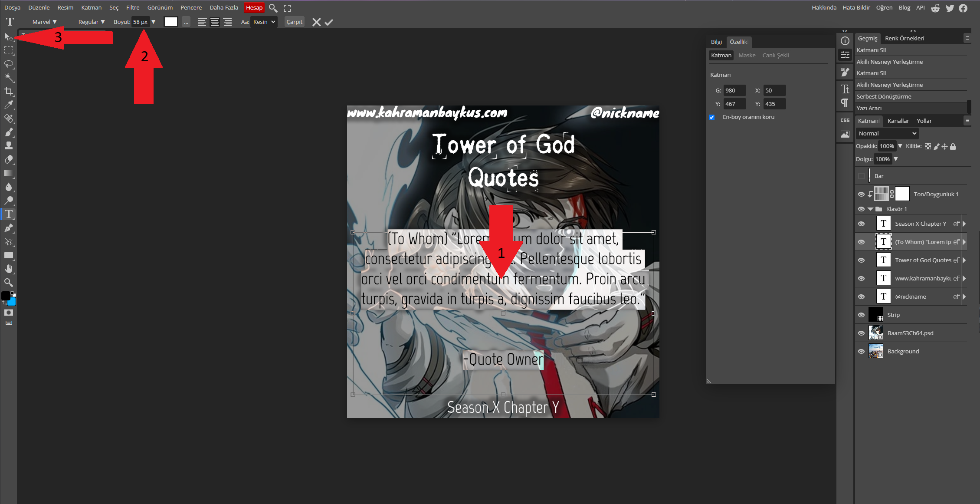
Task: Select the Type tool in left toolbar
Action: [x=9, y=214]
